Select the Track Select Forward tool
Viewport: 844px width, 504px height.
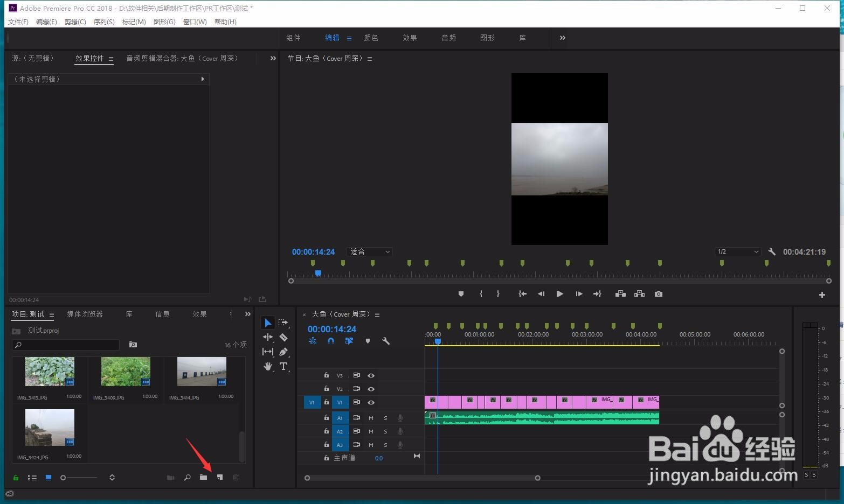[283, 323]
